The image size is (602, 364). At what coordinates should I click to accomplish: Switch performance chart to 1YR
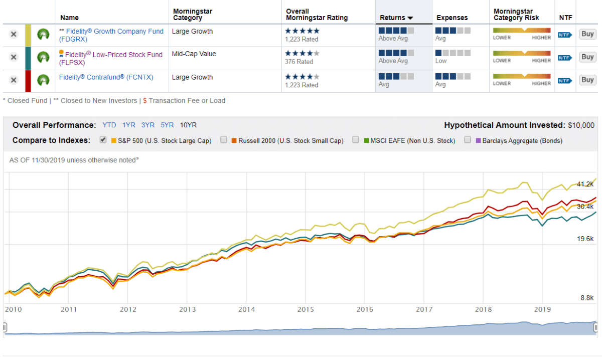[129, 125]
